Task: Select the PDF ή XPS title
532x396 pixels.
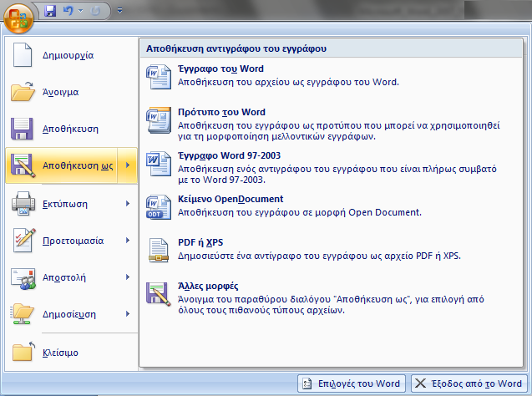Action: pyautogui.click(x=200, y=242)
